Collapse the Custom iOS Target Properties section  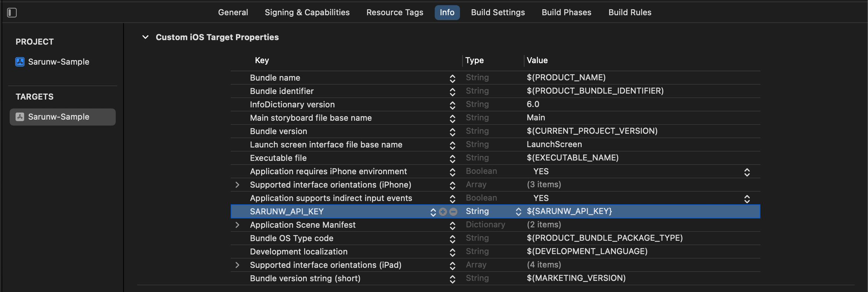coord(145,37)
